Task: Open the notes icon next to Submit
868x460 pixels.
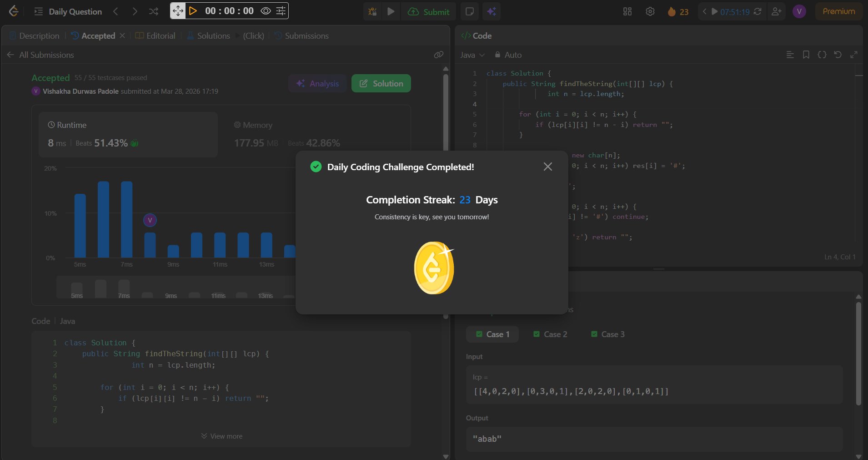Action: point(470,11)
